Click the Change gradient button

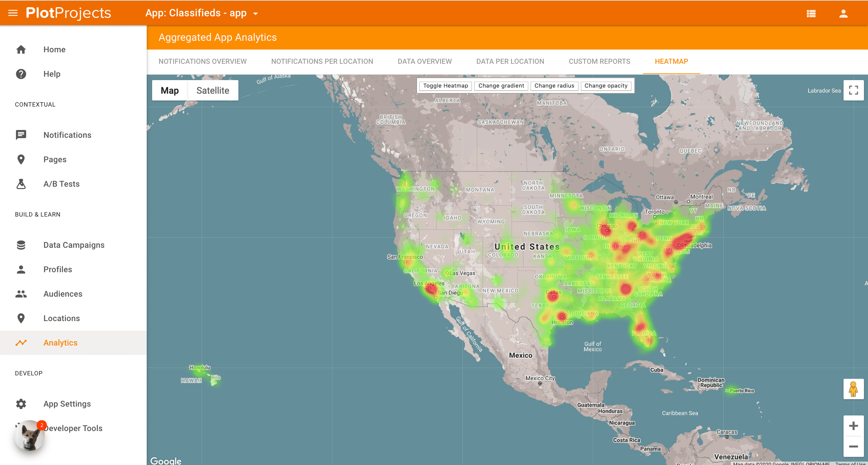501,86
